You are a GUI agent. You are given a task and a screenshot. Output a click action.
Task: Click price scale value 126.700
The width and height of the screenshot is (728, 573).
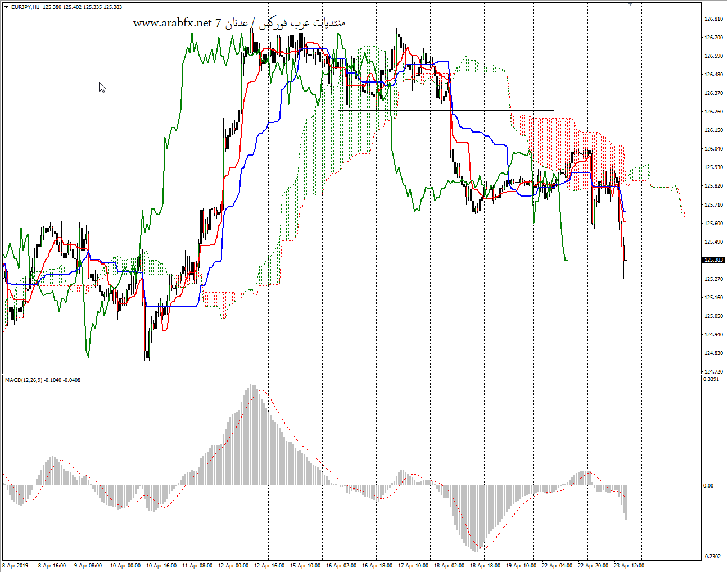713,38
